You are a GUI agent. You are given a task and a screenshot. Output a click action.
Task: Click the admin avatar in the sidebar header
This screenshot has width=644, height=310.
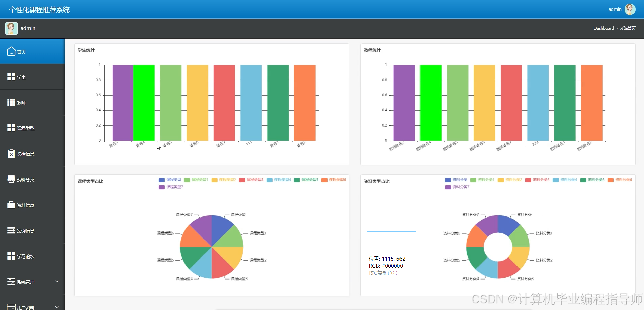tap(11, 28)
